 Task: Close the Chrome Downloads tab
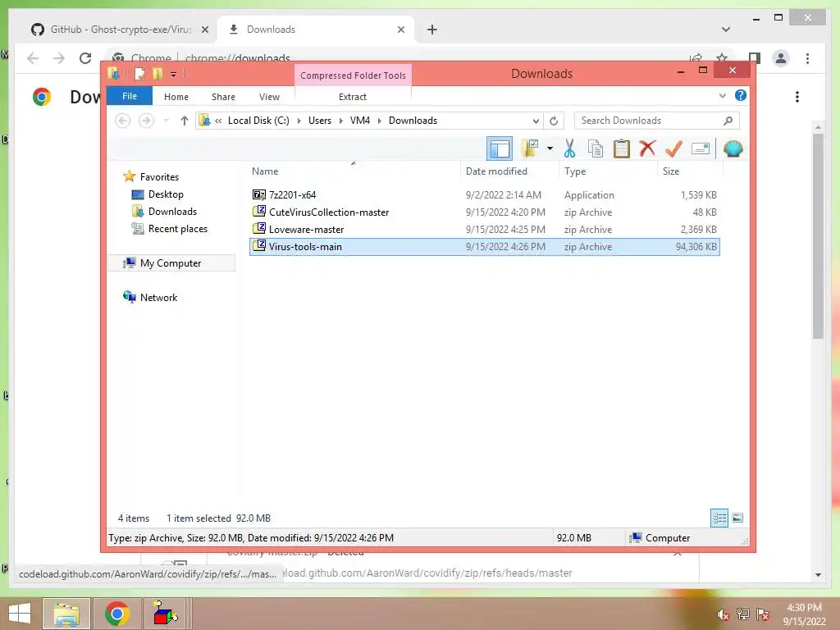coord(400,30)
